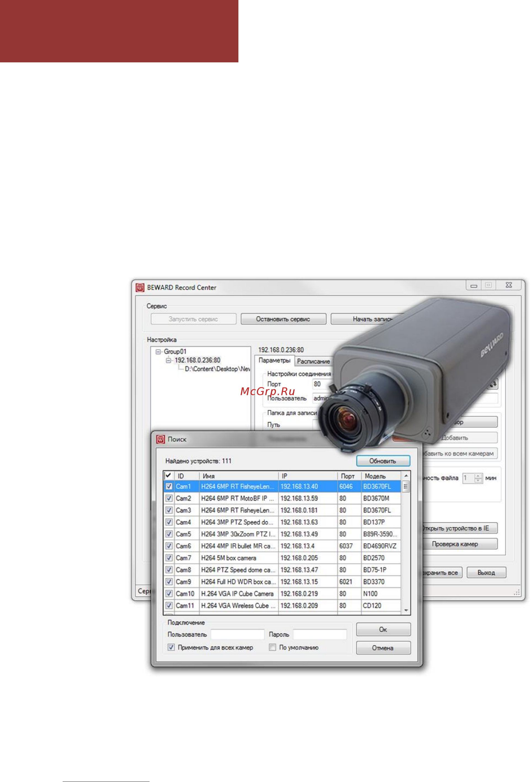
Task: Uncheck the Cam9 row checkbox
Action: tap(169, 582)
